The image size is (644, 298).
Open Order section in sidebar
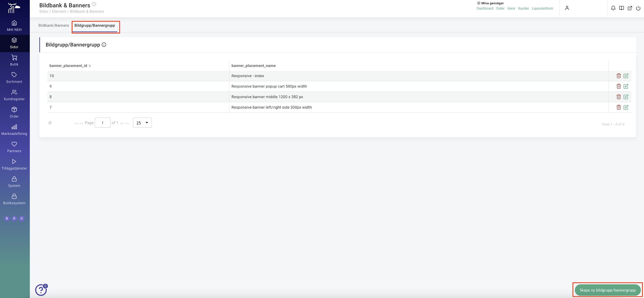click(x=14, y=112)
